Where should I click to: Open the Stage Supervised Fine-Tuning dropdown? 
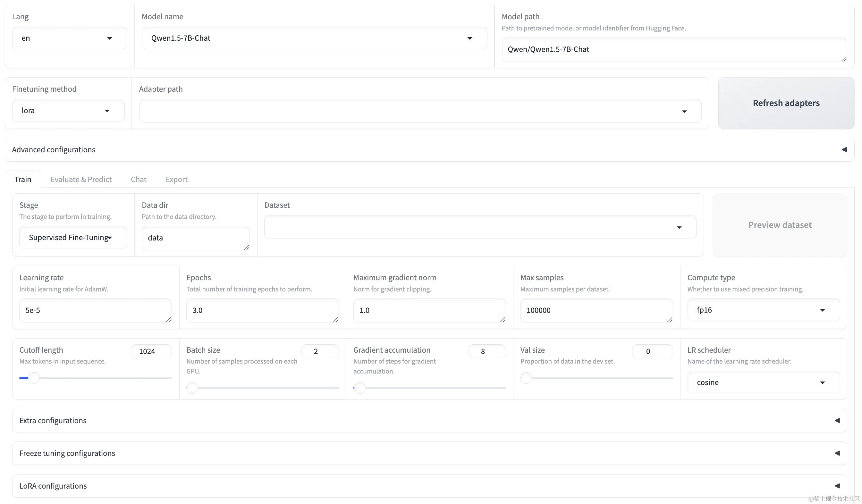pos(73,238)
